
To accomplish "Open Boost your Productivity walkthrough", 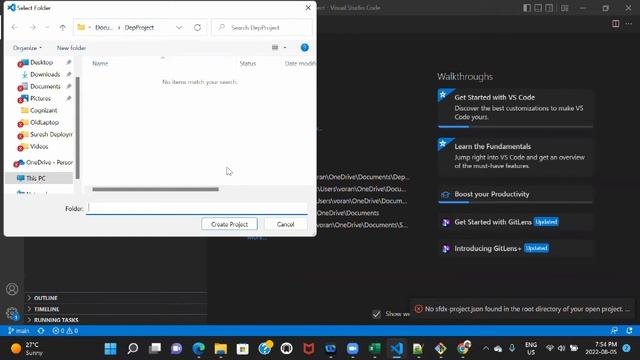I will point(515,195).
